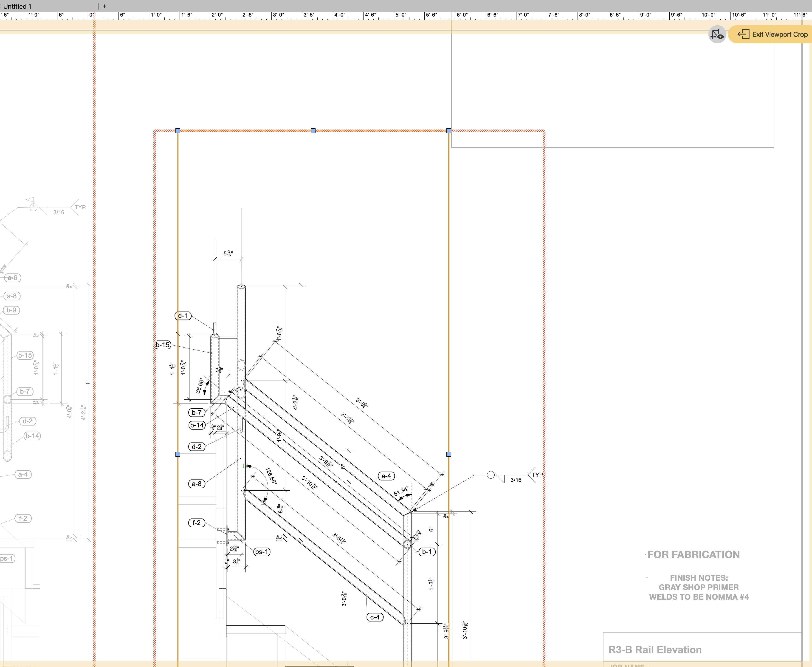Image resolution: width=812 pixels, height=667 pixels.
Task: Click the top-left crop selection handle
Action: tap(178, 131)
